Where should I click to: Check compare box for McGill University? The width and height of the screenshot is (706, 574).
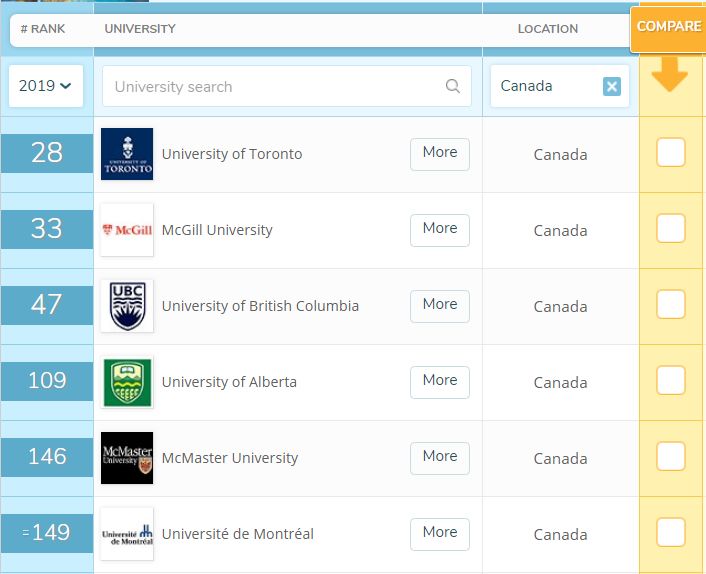click(x=670, y=229)
